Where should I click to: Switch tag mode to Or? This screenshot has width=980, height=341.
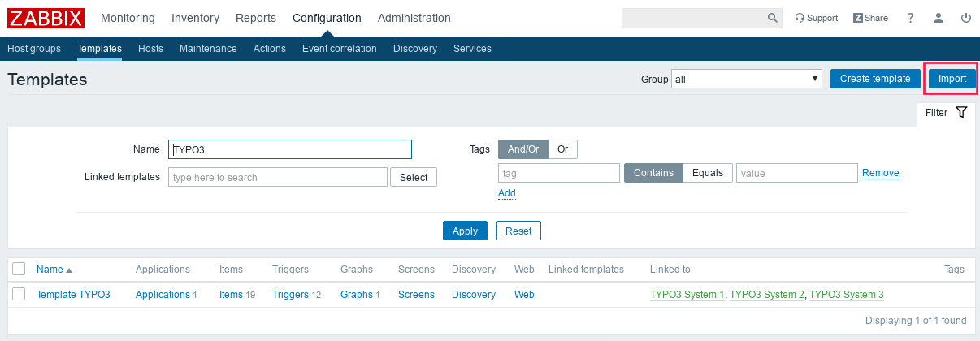(x=562, y=149)
